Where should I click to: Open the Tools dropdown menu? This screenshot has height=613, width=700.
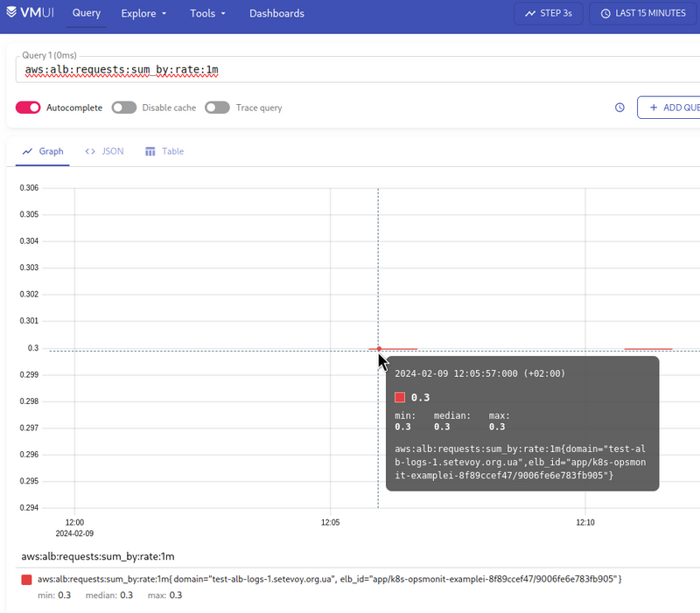click(207, 13)
